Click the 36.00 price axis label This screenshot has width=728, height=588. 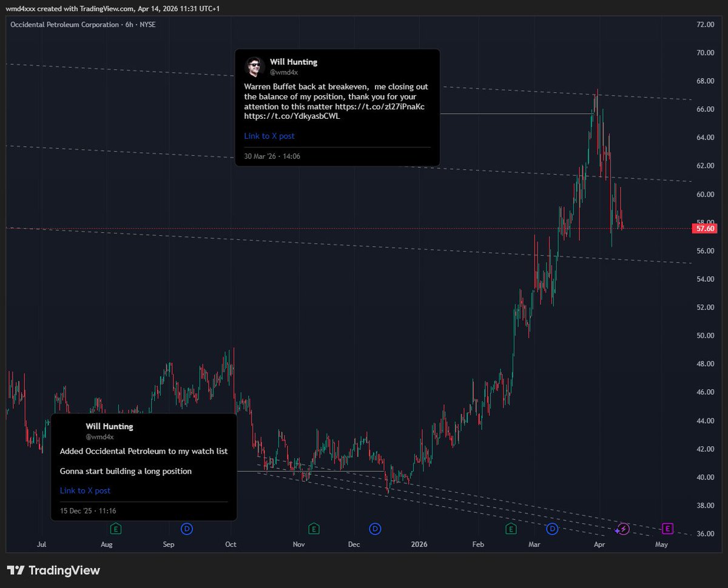point(705,533)
